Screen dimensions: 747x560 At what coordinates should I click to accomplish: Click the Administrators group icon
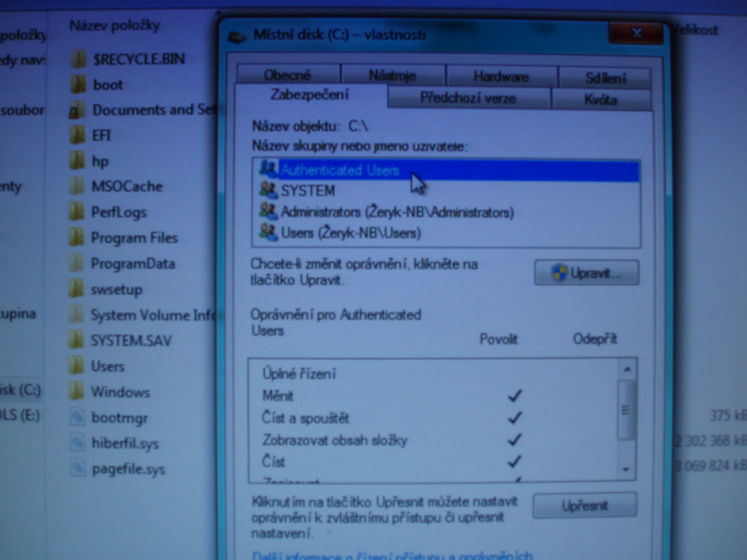click(x=268, y=212)
